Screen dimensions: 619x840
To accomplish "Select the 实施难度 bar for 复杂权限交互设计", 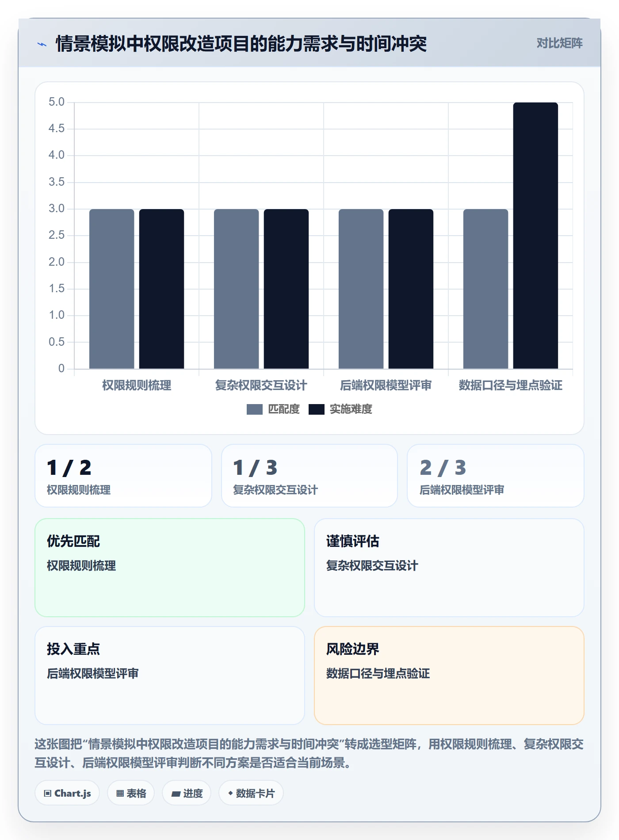I will tap(286, 289).
